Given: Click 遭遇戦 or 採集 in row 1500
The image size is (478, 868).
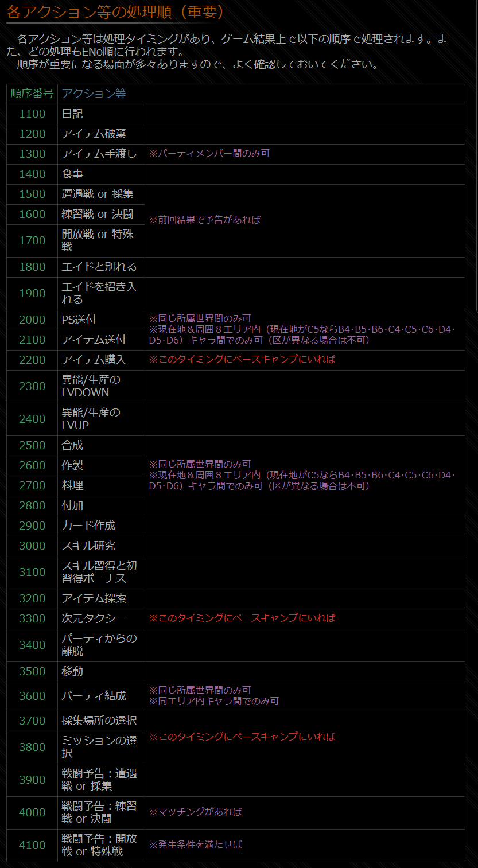Looking at the screenshot, I should 101,194.
